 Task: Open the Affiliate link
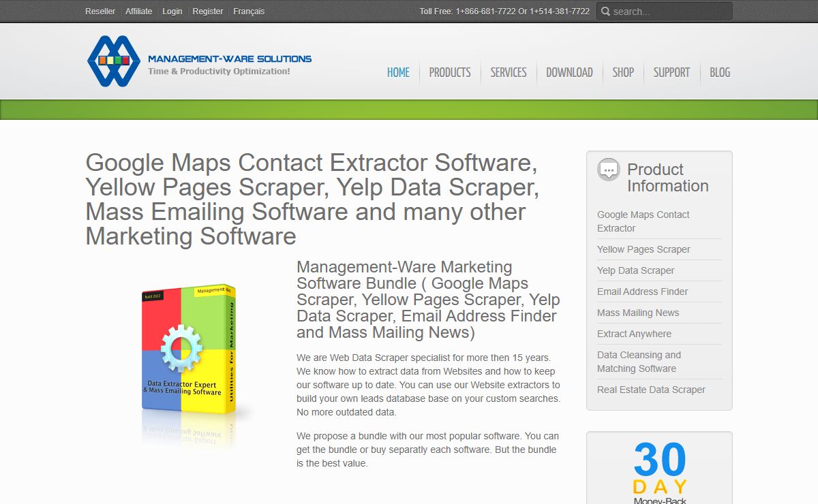139,11
